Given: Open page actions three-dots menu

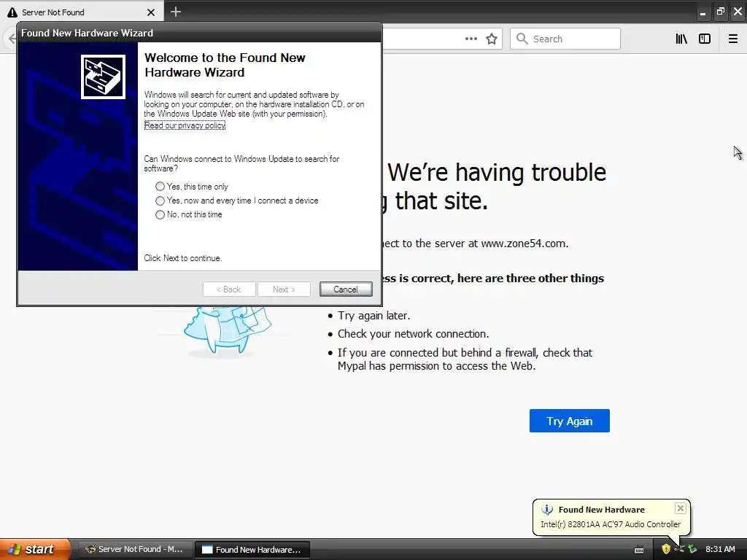Looking at the screenshot, I should point(471,39).
